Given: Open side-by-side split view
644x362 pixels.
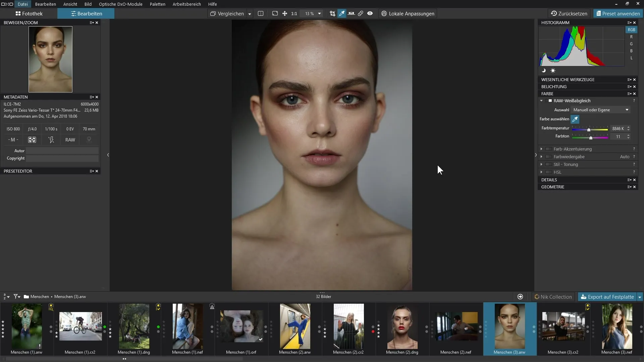Looking at the screenshot, I should 261,14.
